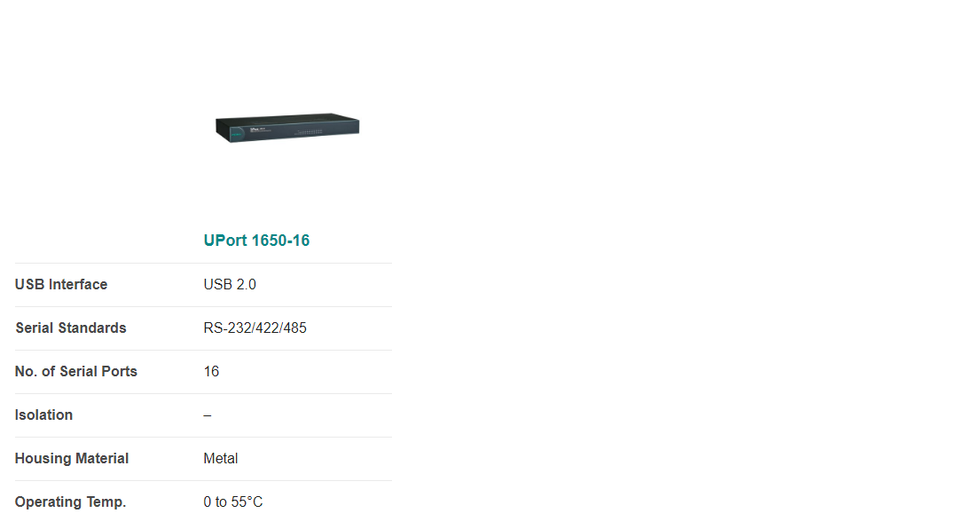This screenshot has height=529, width=980.
Task: Click the word Ports in the table
Action: [x=120, y=371]
